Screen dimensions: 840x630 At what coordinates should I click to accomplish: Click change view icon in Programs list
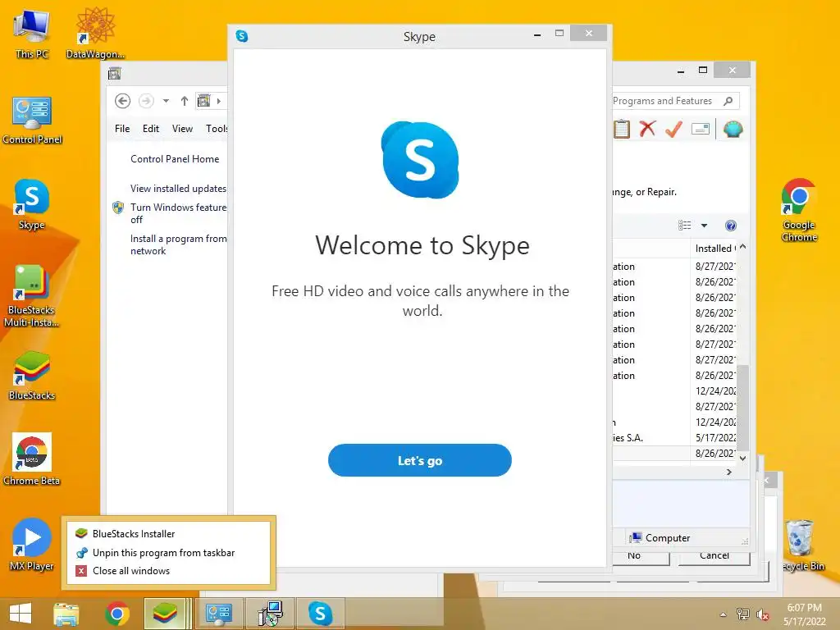[x=685, y=226]
